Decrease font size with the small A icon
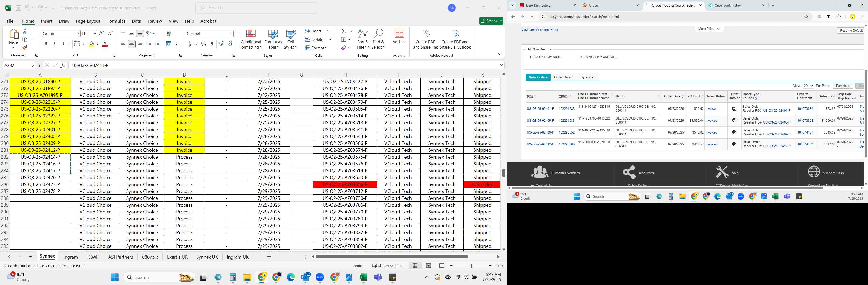 [x=110, y=33]
